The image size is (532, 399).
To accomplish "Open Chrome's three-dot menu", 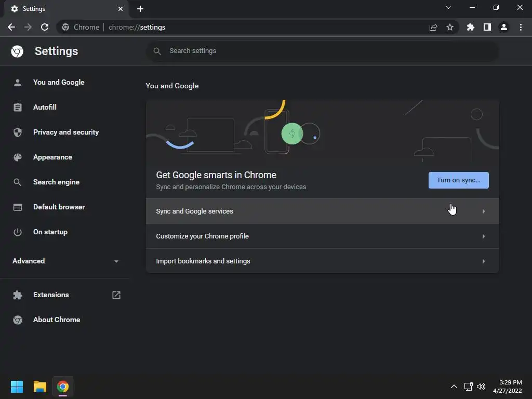I will 521,27.
